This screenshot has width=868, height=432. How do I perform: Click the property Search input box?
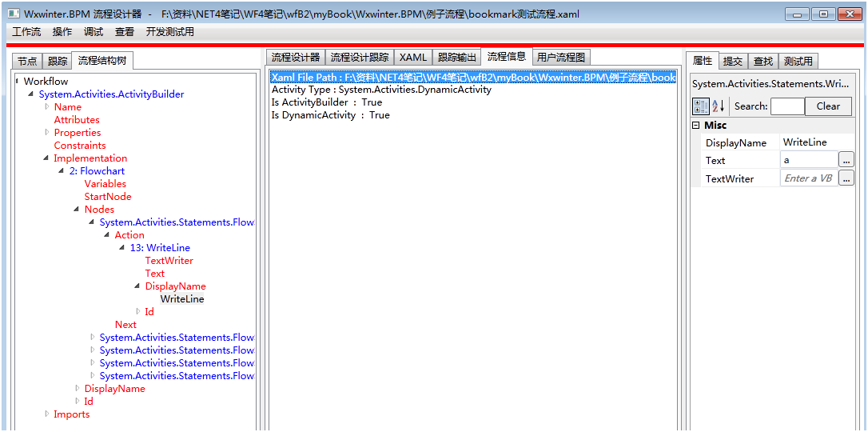(786, 106)
